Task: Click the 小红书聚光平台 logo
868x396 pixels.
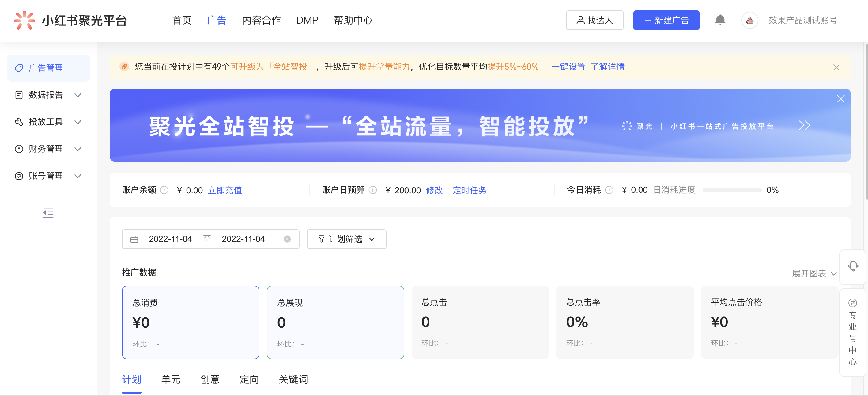Action: [x=70, y=20]
